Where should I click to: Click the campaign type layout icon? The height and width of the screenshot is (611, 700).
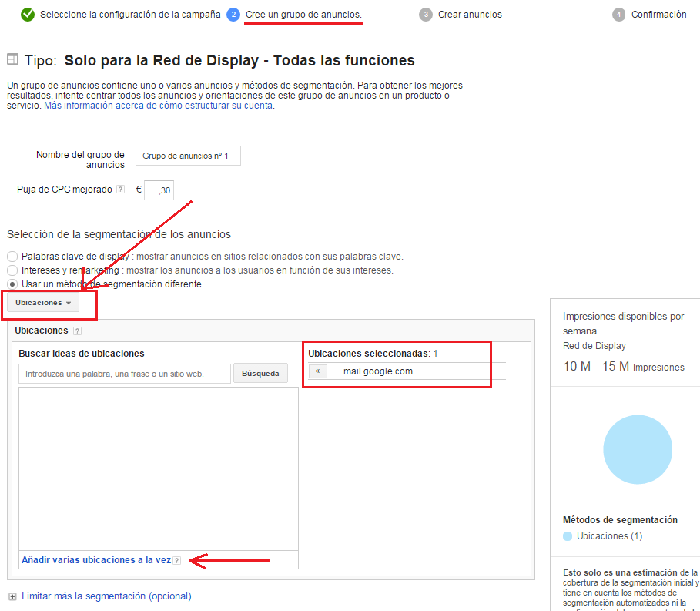click(13, 59)
